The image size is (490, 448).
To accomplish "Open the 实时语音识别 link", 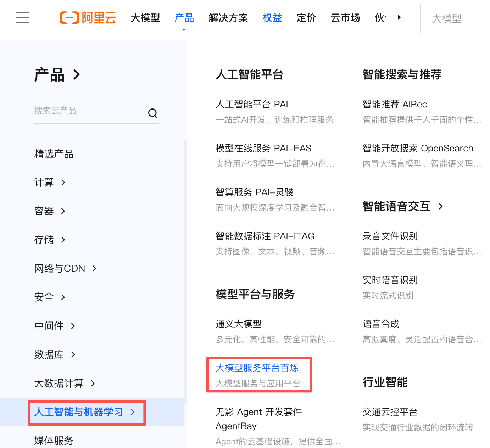I will [x=390, y=280].
